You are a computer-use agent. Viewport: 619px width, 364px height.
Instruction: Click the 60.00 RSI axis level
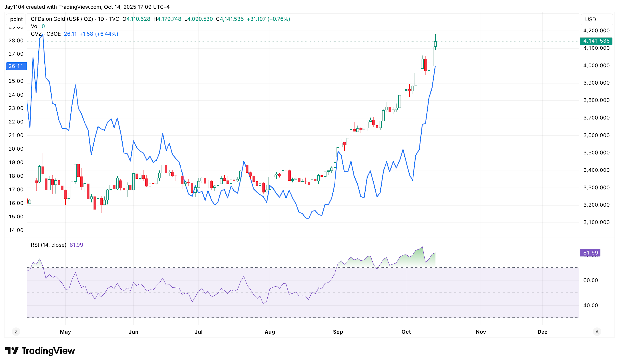tap(590, 280)
